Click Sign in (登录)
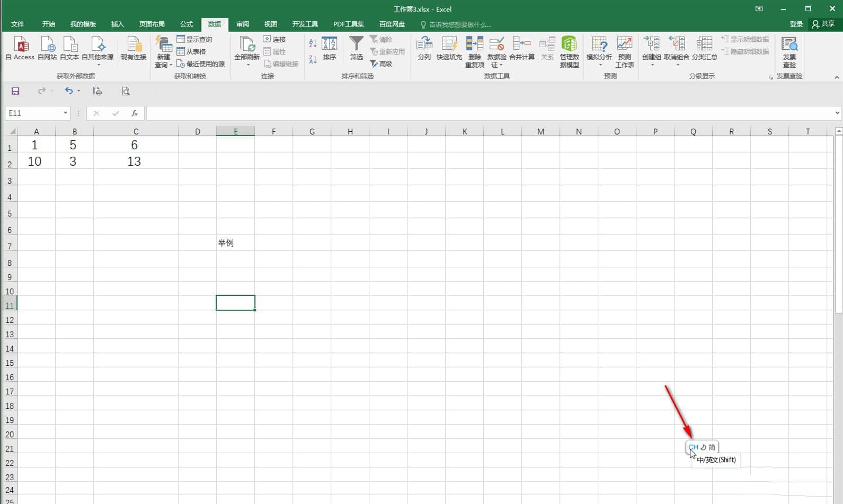The height and width of the screenshot is (504, 843). (796, 24)
